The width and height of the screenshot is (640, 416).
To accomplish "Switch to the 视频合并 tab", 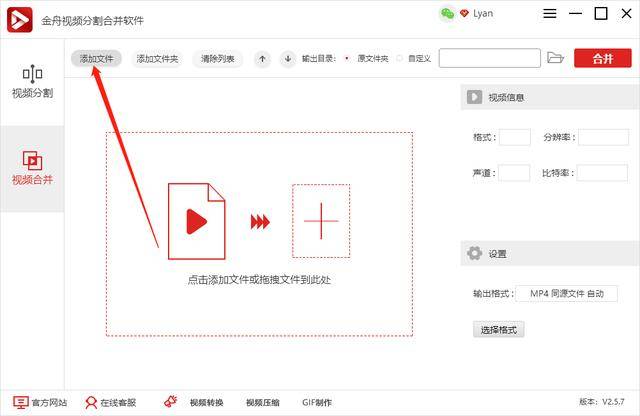I will click(32, 168).
